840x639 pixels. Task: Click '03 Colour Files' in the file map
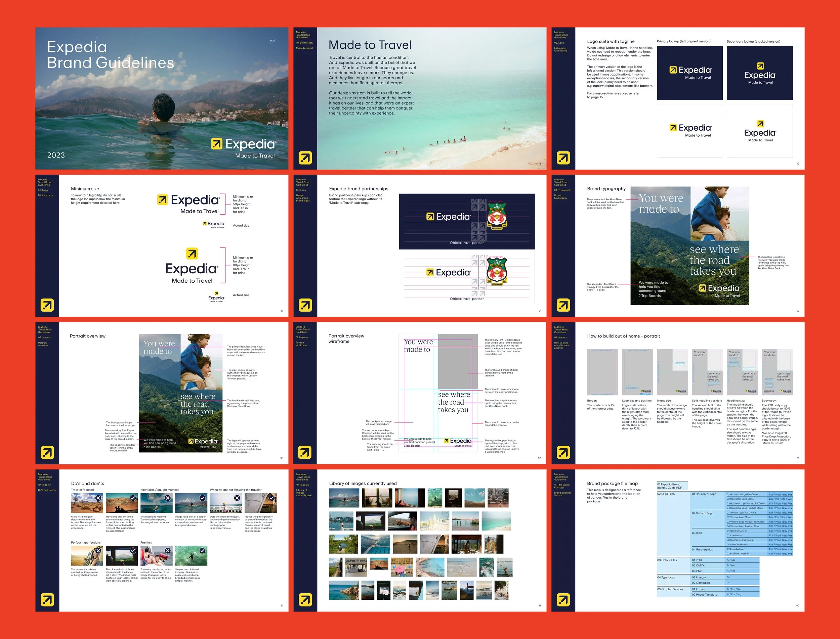click(667, 560)
